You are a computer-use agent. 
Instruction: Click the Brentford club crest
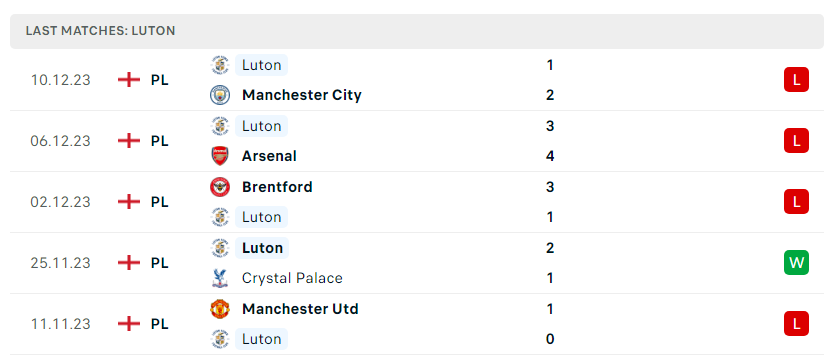click(219, 187)
